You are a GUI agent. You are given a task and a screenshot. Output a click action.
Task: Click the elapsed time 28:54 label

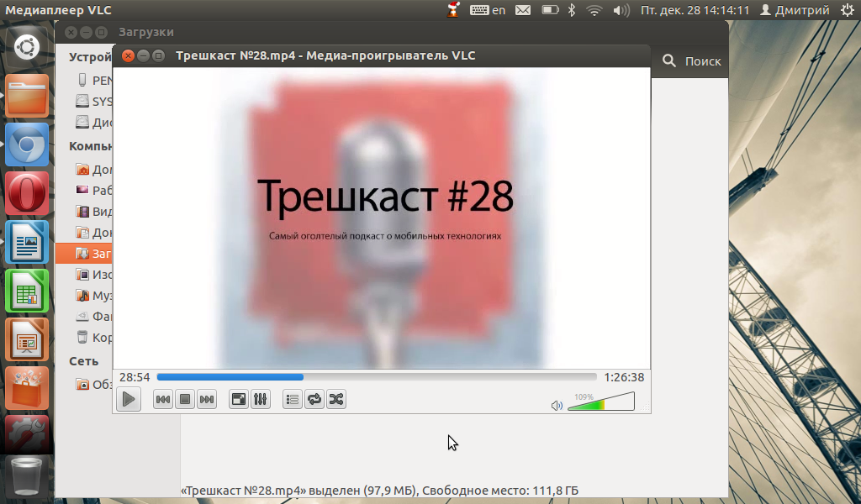[135, 377]
